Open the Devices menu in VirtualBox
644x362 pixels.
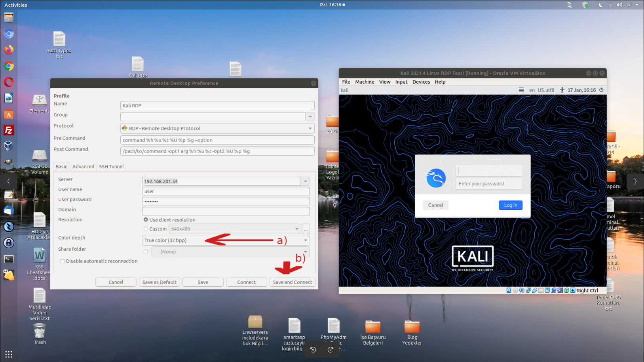[x=421, y=82]
